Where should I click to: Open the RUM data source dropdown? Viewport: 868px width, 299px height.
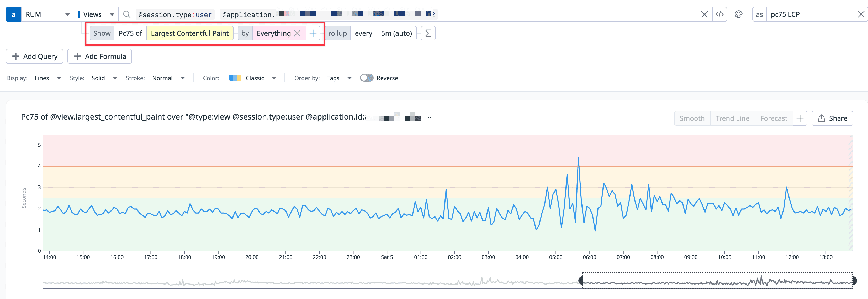pyautogui.click(x=47, y=14)
